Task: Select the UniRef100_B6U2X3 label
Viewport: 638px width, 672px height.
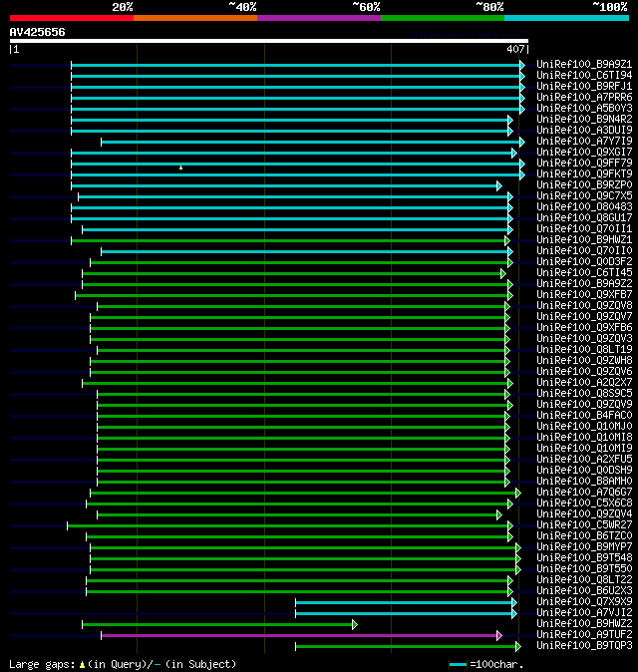Action: pyautogui.click(x=584, y=590)
